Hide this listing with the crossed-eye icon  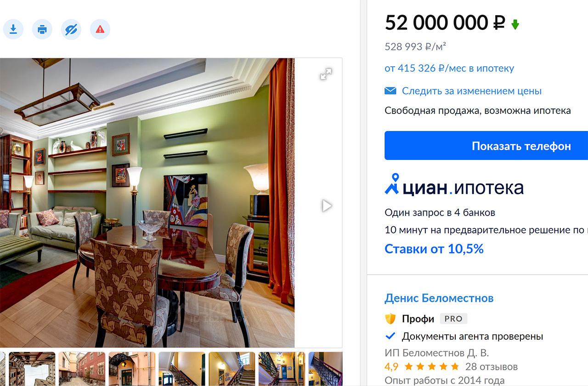pyautogui.click(x=71, y=29)
